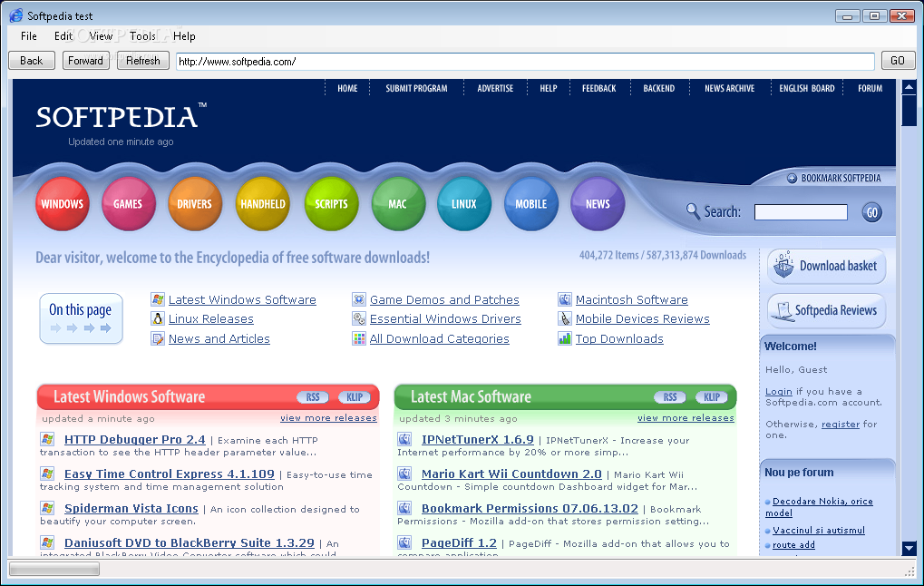Click the penguin icon beside Linux Releases
The height and width of the screenshot is (586, 924).
158,319
